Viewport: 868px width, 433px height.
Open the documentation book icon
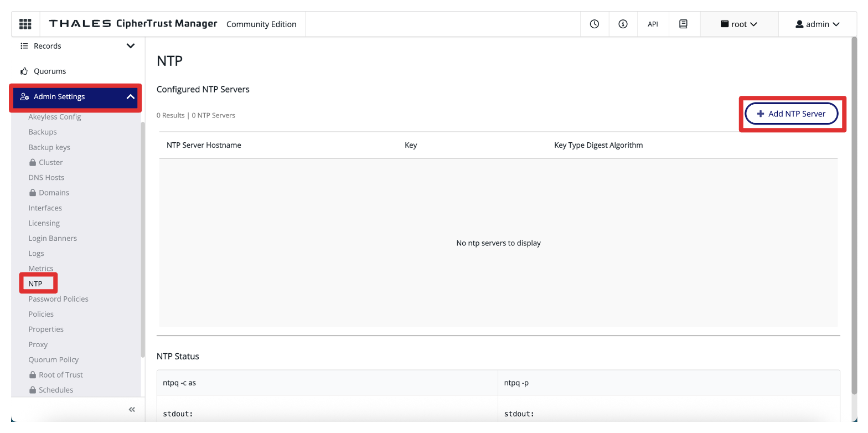(683, 24)
